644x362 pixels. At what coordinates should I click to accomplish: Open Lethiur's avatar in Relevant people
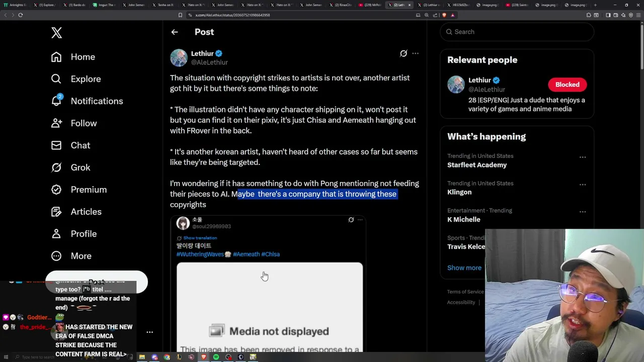(x=456, y=84)
